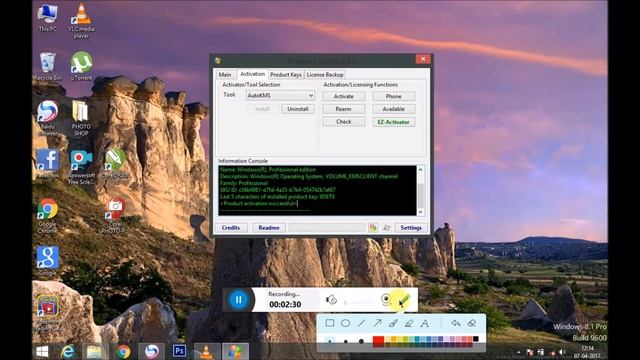Undo the last annotation
The height and width of the screenshot is (360, 640).
tap(456, 323)
